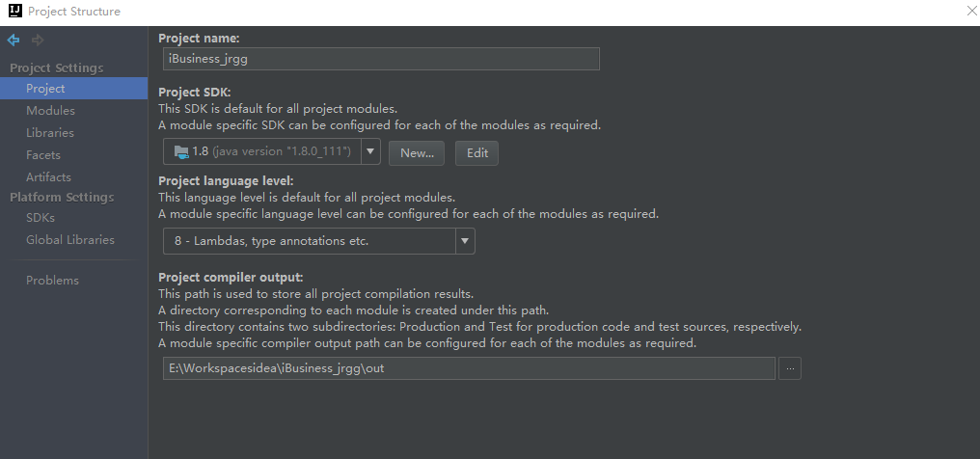980x459 pixels.
Task: Click the 'Project SDK:' label
Action: [195, 93]
